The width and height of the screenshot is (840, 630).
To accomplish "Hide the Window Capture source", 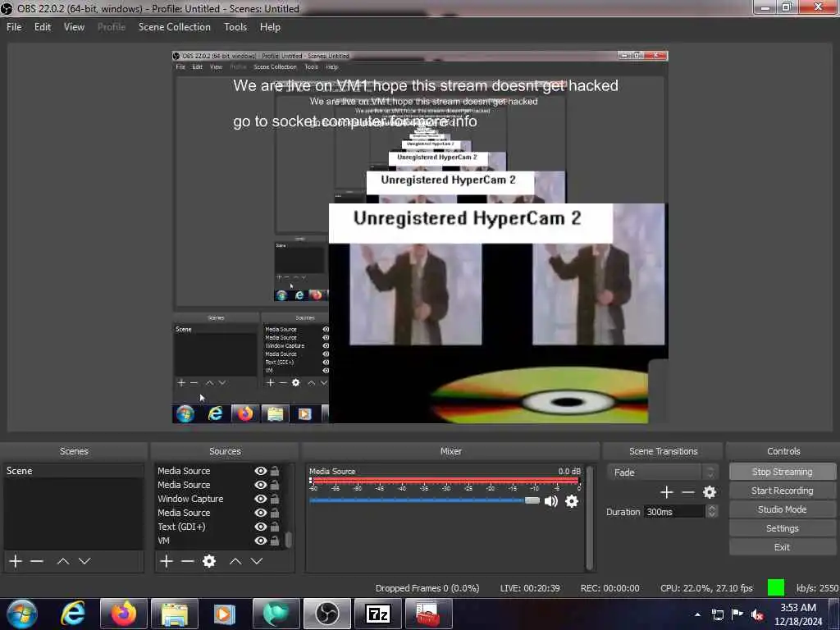I will click(260, 499).
